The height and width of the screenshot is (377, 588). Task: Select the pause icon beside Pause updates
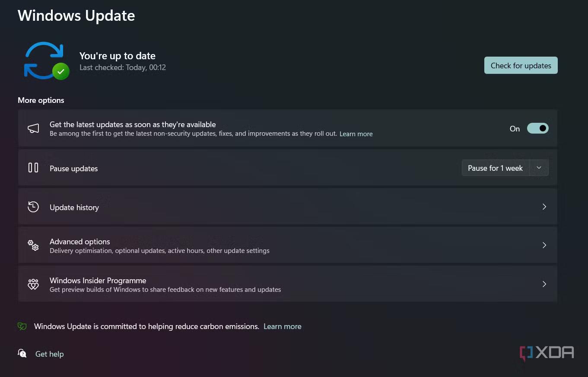[x=33, y=167]
